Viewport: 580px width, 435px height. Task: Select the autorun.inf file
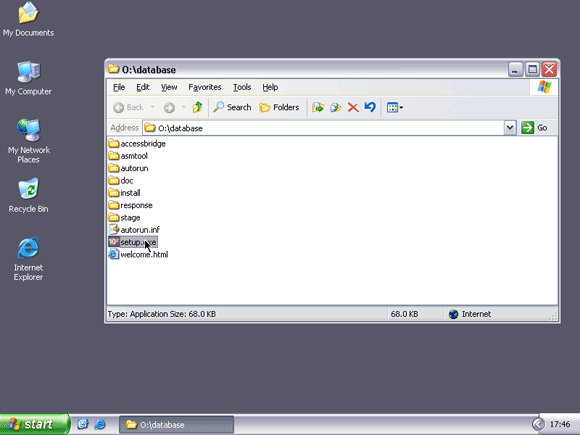pos(134,230)
